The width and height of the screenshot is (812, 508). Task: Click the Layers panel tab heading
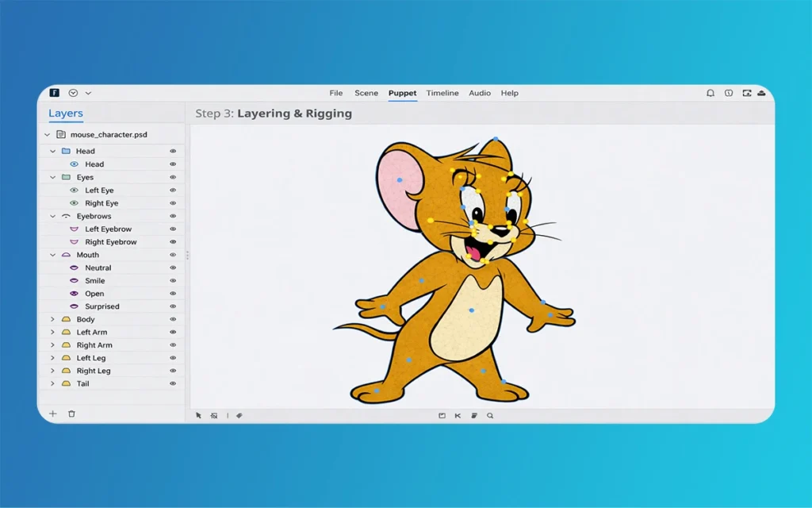pyautogui.click(x=66, y=114)
